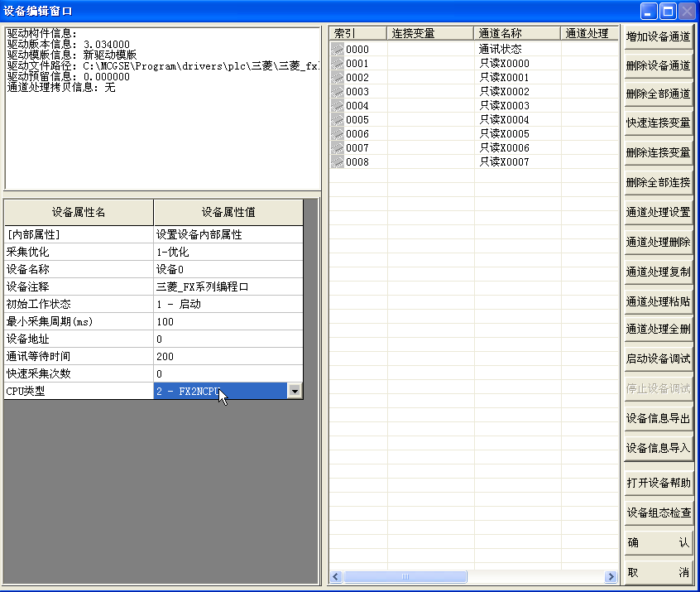Click the 设备属性名 column header
The height and width of the screenshot is (592, 700).
click(79, 212)
